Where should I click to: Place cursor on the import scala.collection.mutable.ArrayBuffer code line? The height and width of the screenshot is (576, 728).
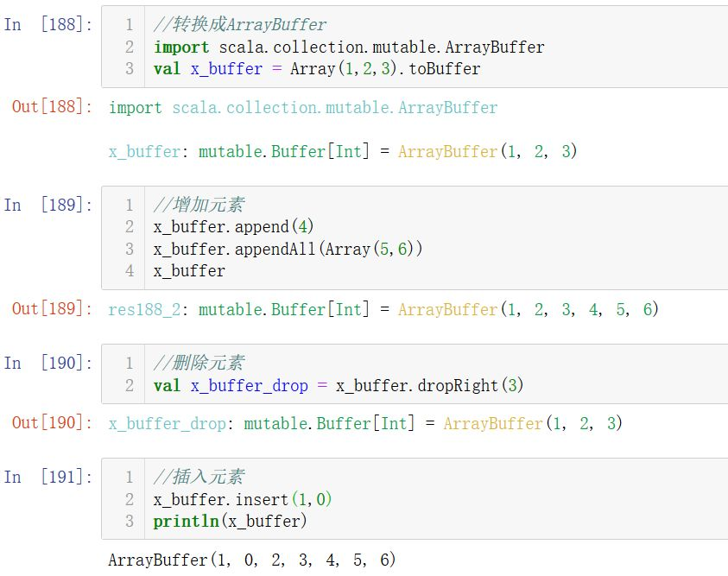[349, 47]
